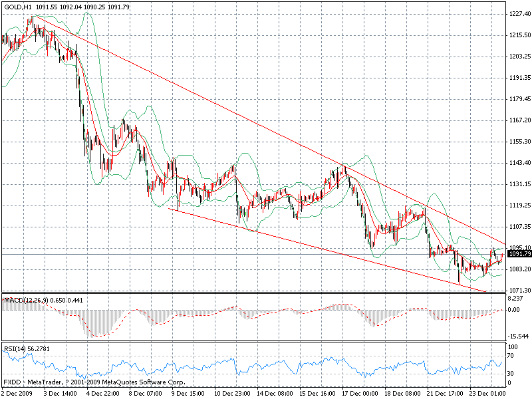532x399 pixels.
Task: Click the 14 Dec 08:00 time label
Action: click(x=275, y=394)
